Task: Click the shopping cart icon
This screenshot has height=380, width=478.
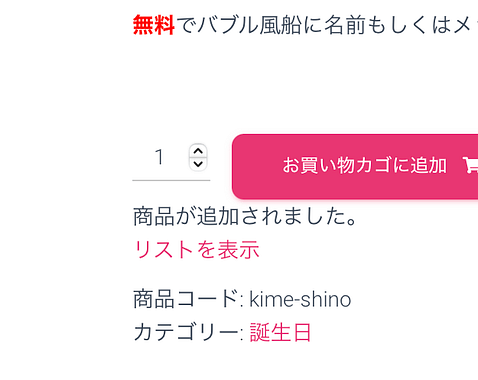Action: (x=470, y=165)
